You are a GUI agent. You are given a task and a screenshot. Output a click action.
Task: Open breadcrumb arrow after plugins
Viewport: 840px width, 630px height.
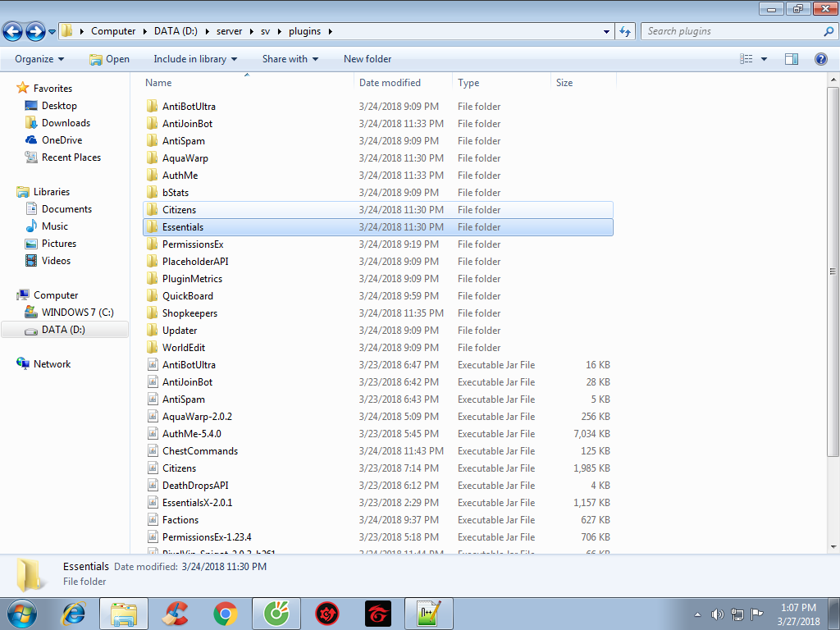330,32
